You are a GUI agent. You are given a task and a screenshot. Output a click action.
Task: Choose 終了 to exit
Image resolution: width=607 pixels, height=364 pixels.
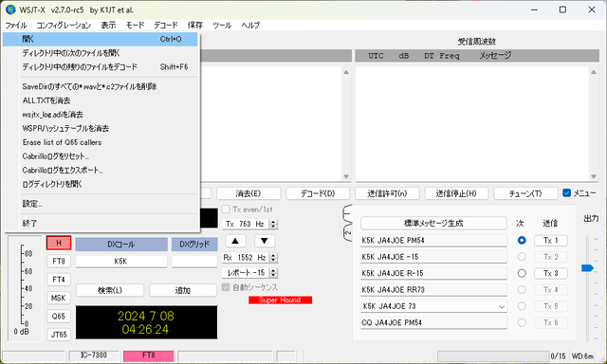point(101,224)
